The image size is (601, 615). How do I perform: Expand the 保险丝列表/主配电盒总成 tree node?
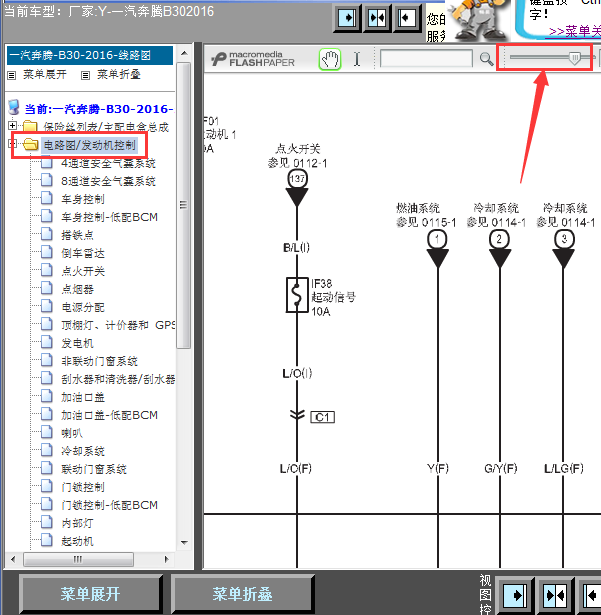click(x=13, y=126)
